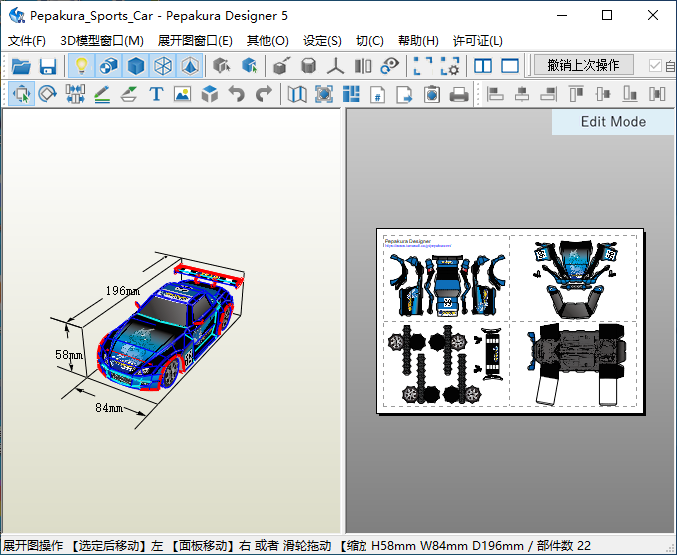Click the 3D cube check tool icon
The width and height of the screenshot is (677, 555).
point(210,94)
